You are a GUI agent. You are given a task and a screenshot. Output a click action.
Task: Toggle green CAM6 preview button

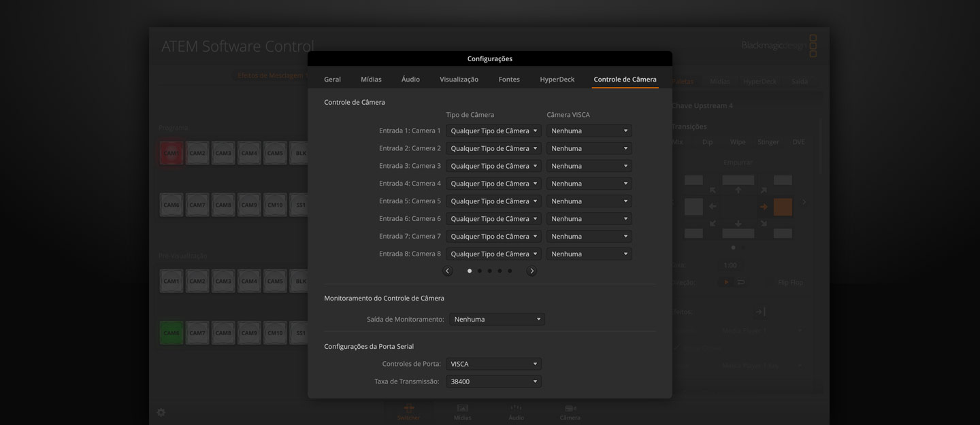pyautogui.click(x=171, y=333)
